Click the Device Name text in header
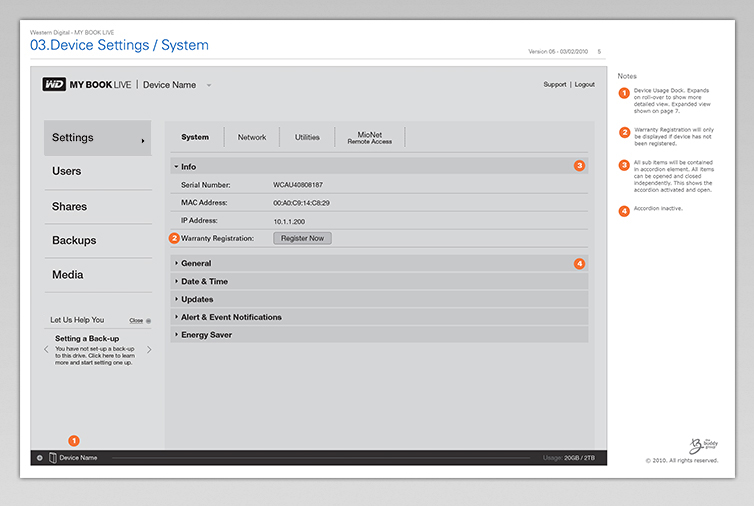The height and width of the screenshot is (506, 754). pyautogui.click(x=169, y=85)
